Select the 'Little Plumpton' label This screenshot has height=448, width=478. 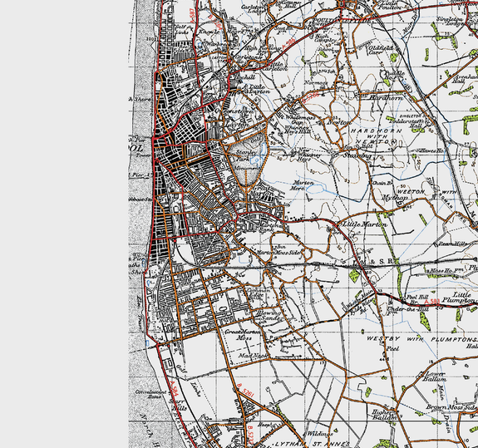coord(460,298)
